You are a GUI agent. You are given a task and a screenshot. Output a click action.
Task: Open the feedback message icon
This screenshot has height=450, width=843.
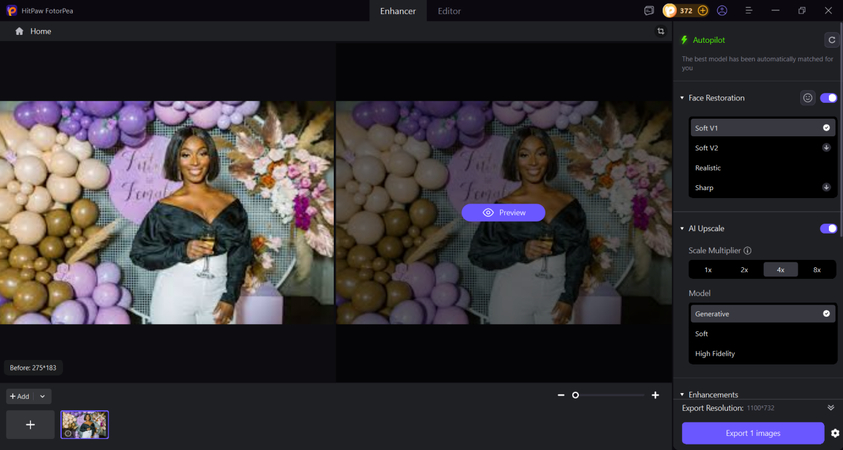coord(649,11)
